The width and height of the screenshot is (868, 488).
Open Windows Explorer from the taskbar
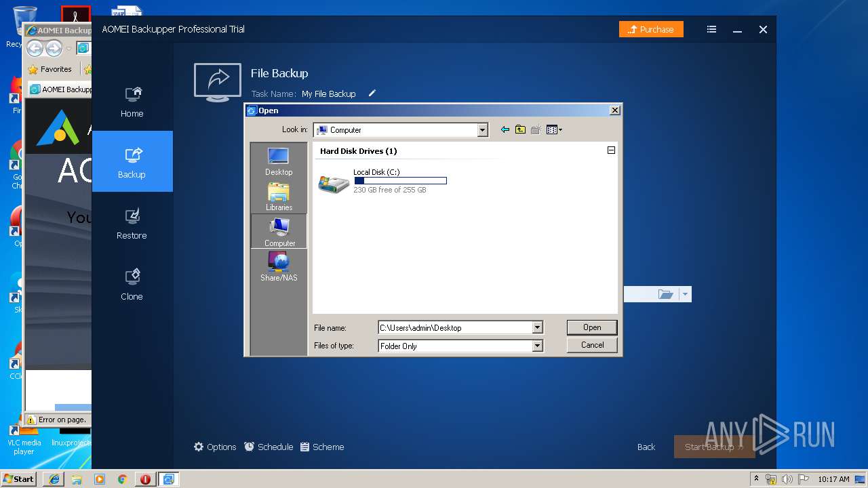pos(77,479)
